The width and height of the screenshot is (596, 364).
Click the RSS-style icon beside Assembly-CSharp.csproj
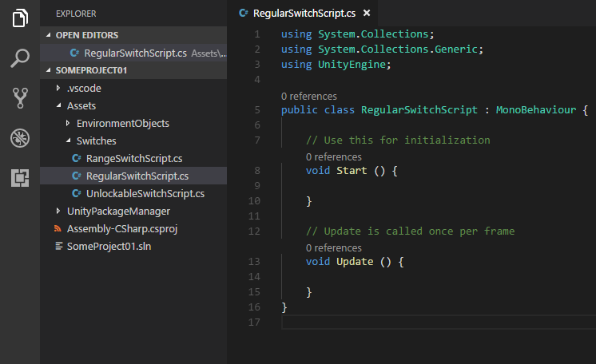tap(58, 229)
